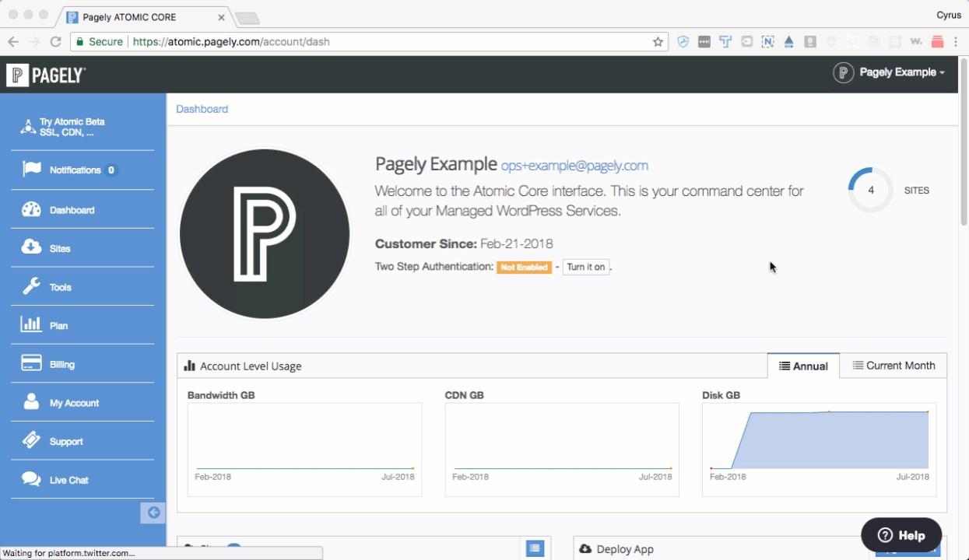Click the Turn it on button
Image resolution: width=969 pixels, height=560 pixels.
pos(586,267)
